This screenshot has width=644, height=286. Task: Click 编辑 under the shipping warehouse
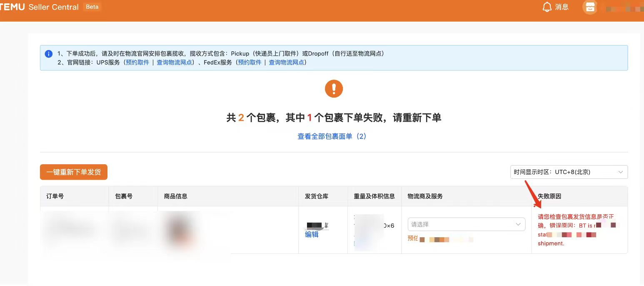click(x=312, y=234)
